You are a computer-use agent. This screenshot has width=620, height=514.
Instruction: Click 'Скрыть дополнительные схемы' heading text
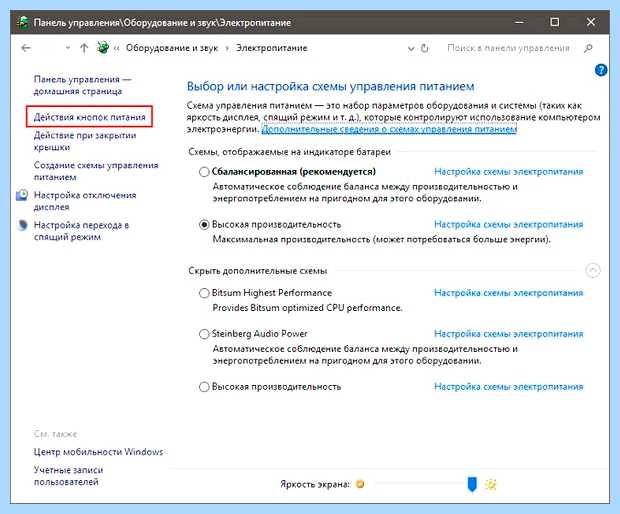point(257,271)
